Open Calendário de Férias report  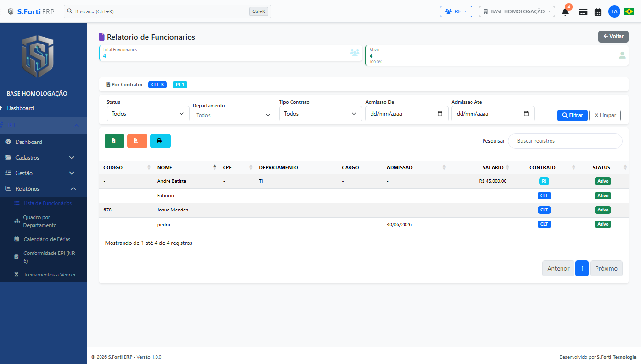(x=43, y=239)
